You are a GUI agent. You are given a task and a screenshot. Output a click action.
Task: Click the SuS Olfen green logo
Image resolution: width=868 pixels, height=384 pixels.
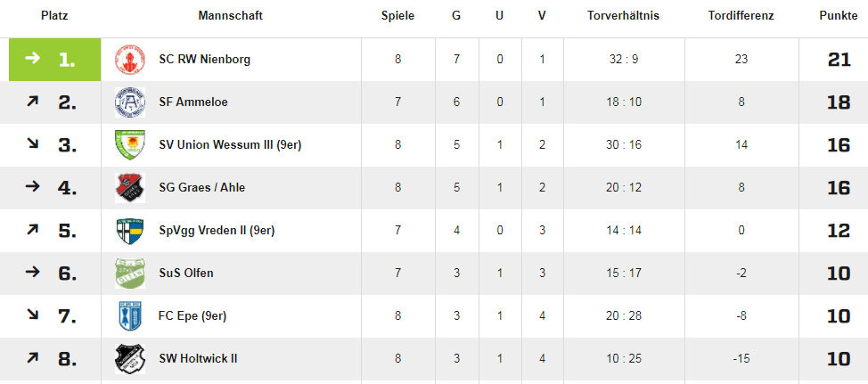(129, 274)
